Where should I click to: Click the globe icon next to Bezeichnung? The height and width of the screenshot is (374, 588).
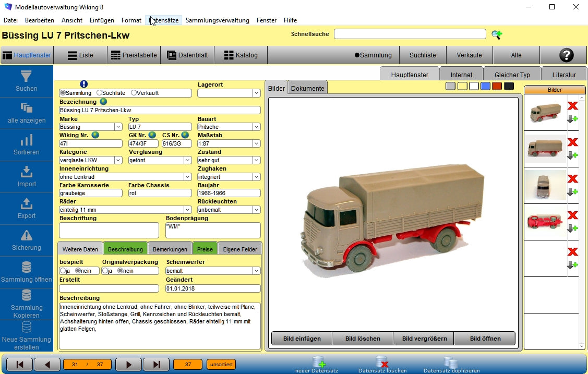tap(103, 102)
